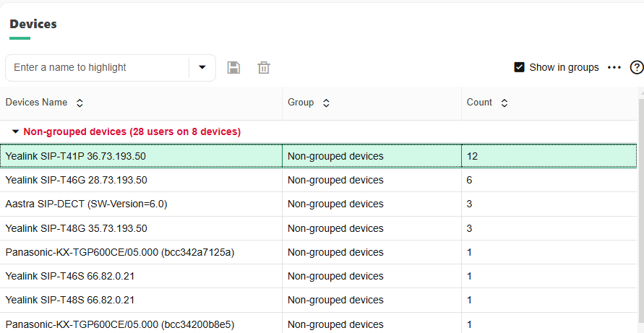Image resolution: width=644 pixels, height=333 pixels.
Task: Click the Non-grouped devices (28 users) header text
Action: pyautogui.click(x=132, y=131)
